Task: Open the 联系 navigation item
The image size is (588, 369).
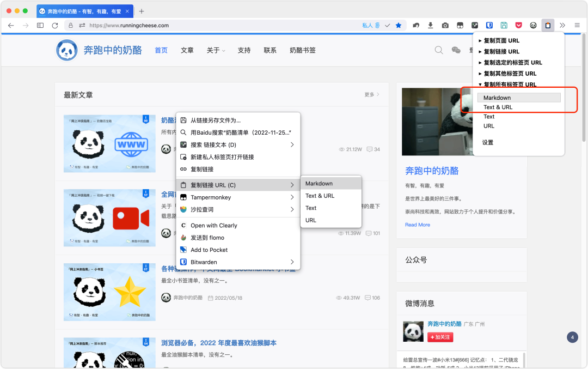Action: click(x=270, y=50)
